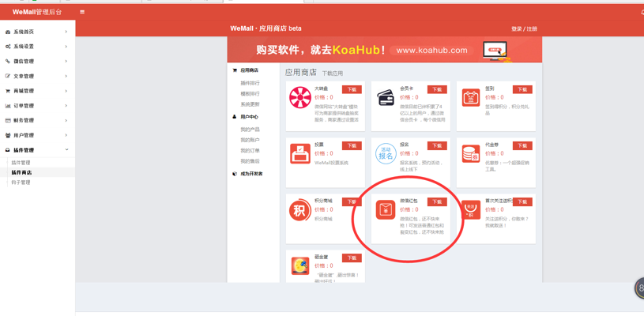Expand the 用户管理 menu chevron
The image size is (644, 316).
66,135
